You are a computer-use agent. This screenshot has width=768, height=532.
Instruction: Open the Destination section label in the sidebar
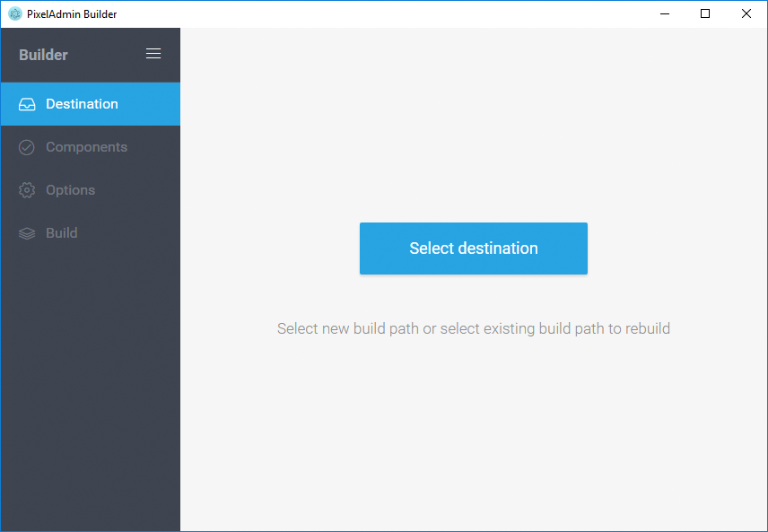pos(82,104)
